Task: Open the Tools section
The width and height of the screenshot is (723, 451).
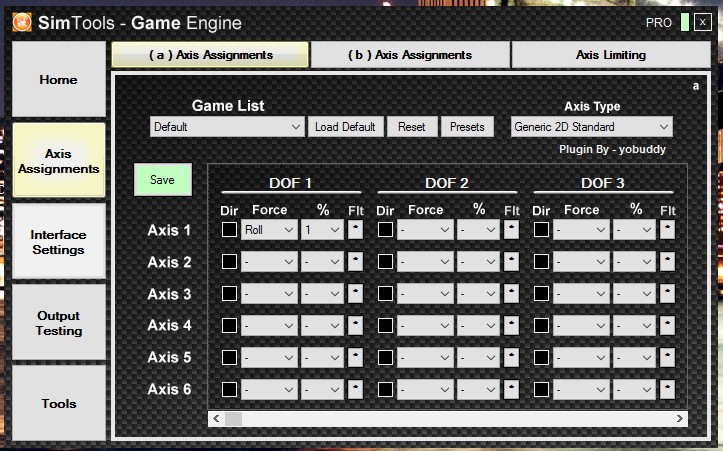Action: pos(59,404)
